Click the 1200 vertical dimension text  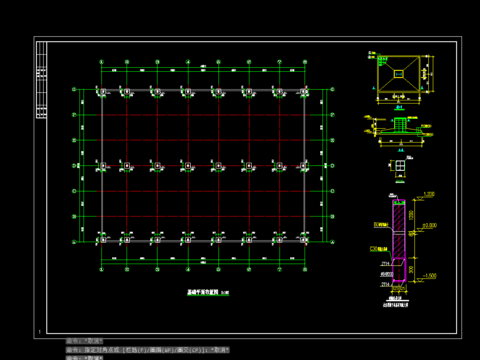pyautogui.click(x=411, y=215)
